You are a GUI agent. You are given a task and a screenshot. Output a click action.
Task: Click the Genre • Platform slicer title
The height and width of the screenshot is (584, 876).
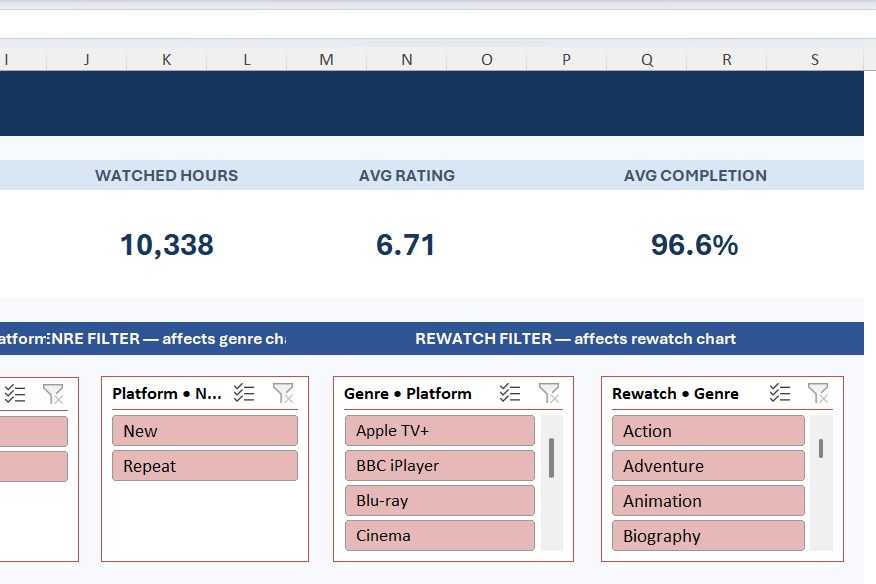click(408, 393)
